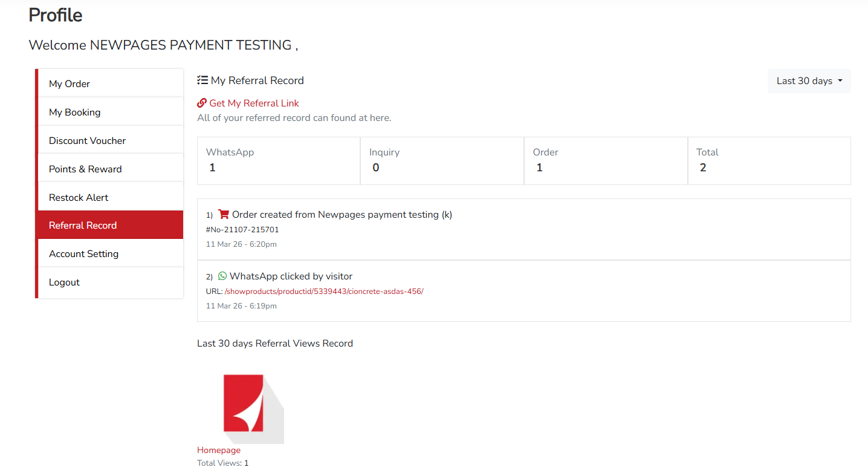The height and width of the screenshot is (473, 868).
Task: Click the red Homepage logo thumbnail
Action: (244, 403)
